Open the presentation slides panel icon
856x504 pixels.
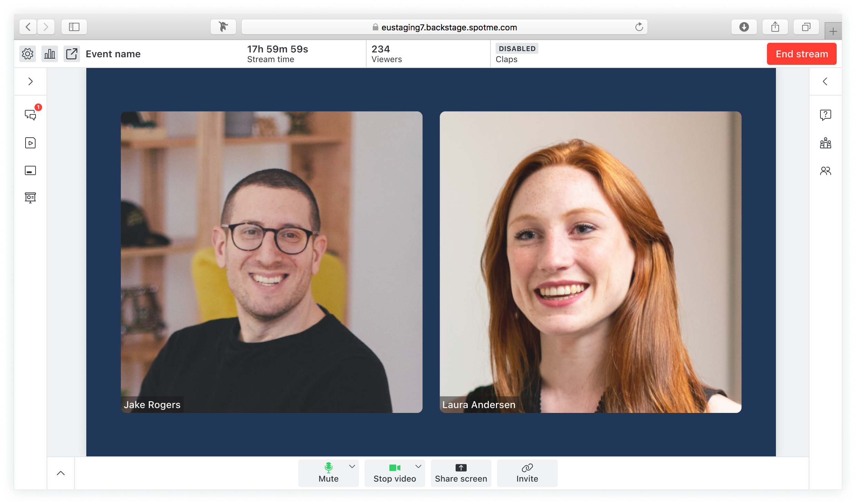(30, 198)
